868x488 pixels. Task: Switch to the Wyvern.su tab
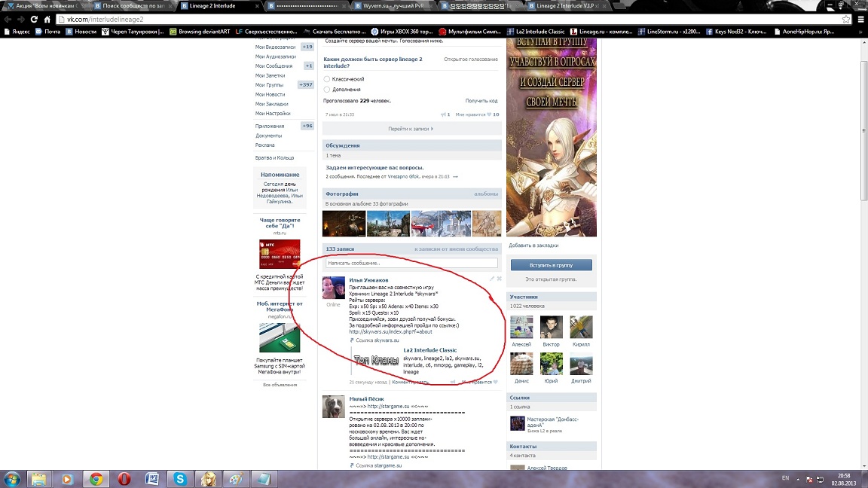point(394,6)
